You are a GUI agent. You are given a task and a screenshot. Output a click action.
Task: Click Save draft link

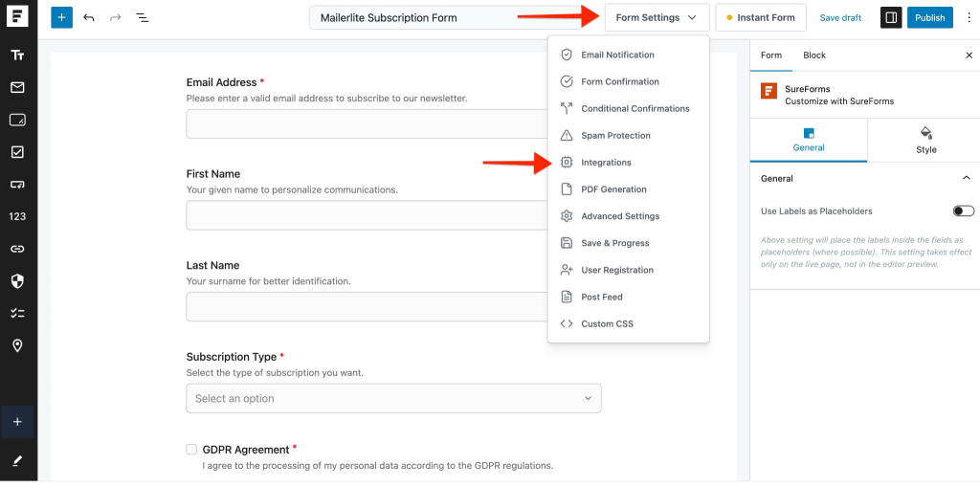[840, 17]
